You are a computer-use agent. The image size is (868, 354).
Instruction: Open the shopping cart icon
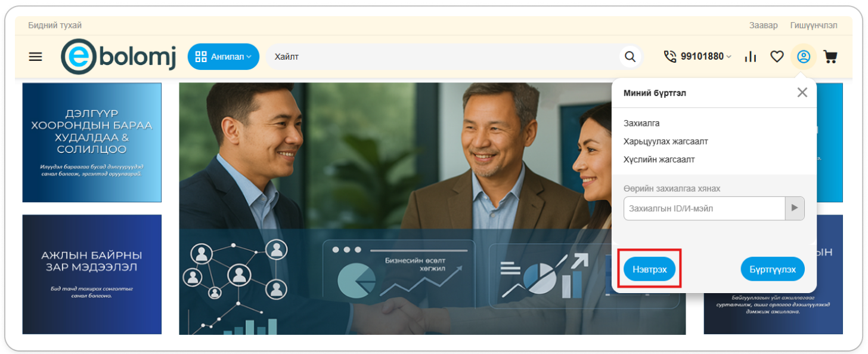point(830,57)
